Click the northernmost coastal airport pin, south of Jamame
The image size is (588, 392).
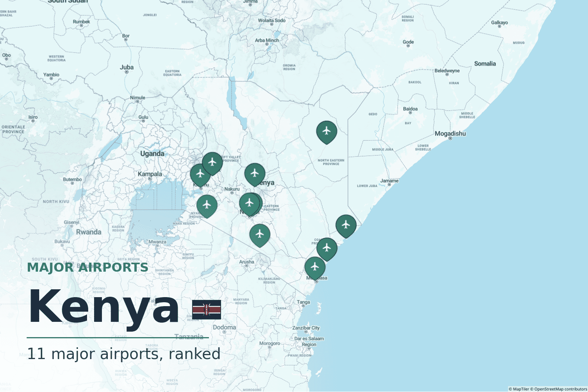pyautogui.click(x=346, y=226)
